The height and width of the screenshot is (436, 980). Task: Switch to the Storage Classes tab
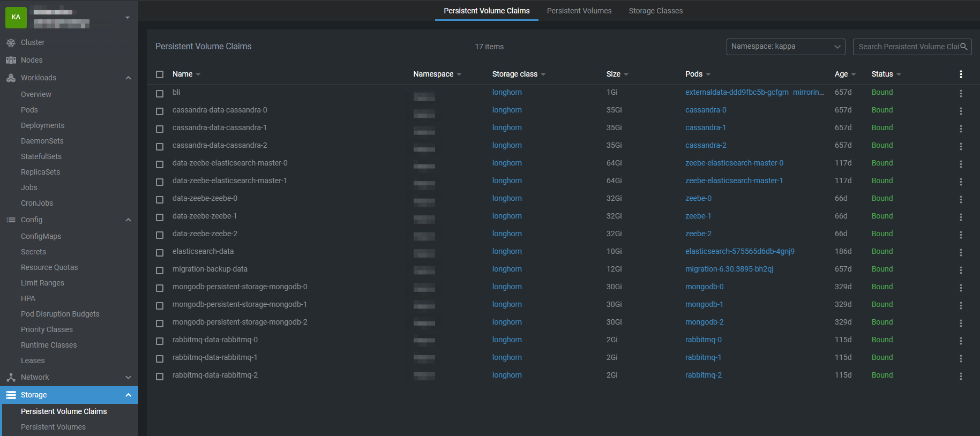[655, 11]
